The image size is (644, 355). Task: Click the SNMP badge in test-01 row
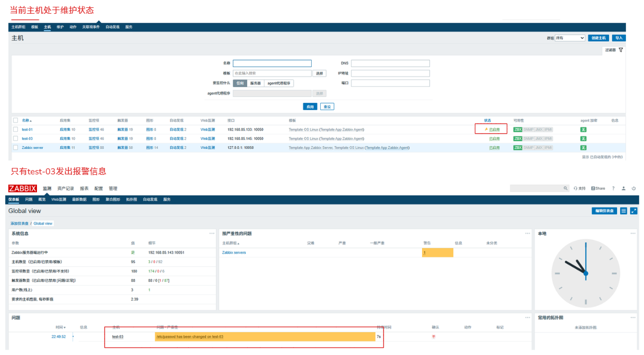528,129
